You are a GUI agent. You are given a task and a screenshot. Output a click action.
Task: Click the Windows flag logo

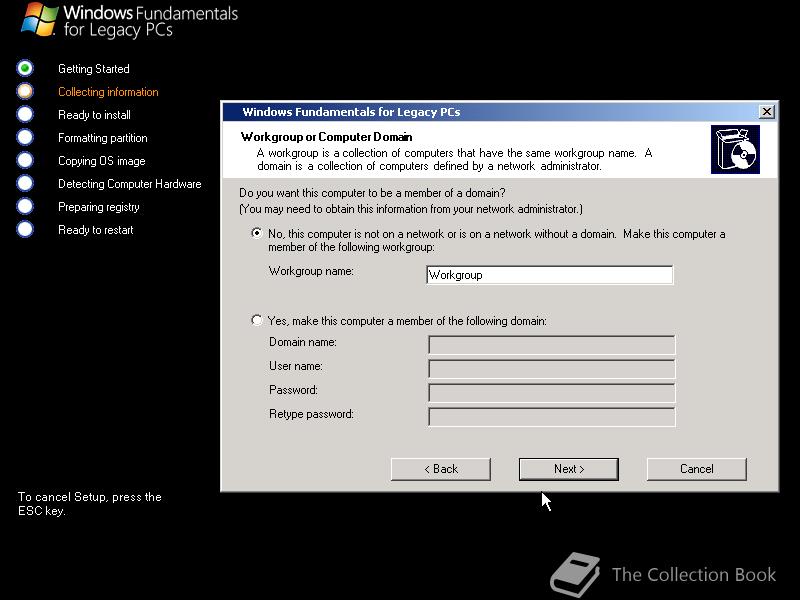[x=39, y=19]
